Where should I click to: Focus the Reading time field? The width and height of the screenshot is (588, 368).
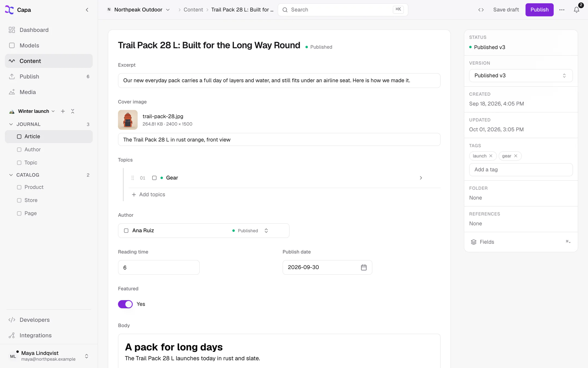[159, 267]
